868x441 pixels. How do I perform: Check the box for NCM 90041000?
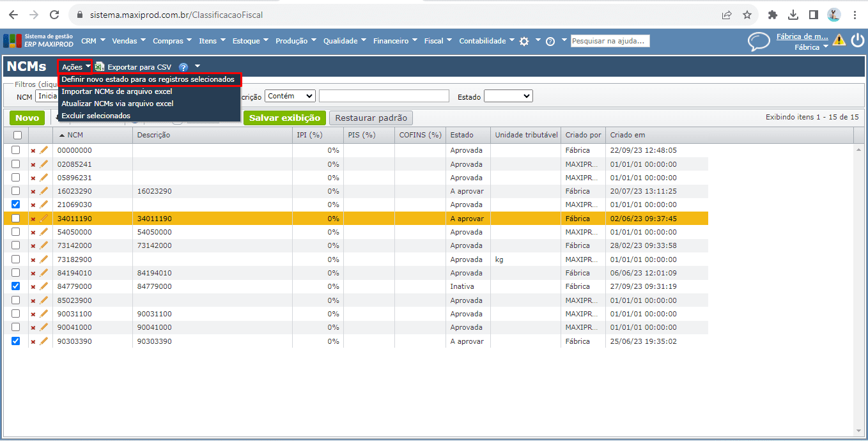(x=16, y=327)
